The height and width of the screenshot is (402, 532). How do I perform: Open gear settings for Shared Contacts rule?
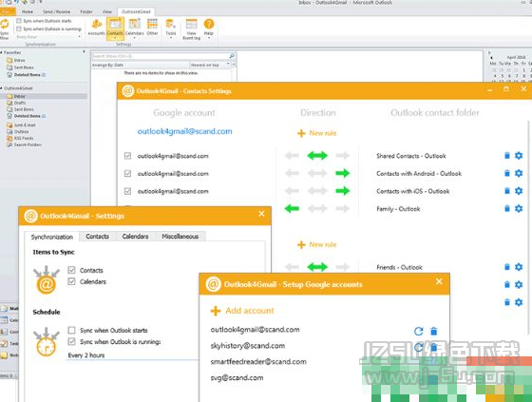coord(519,156)
